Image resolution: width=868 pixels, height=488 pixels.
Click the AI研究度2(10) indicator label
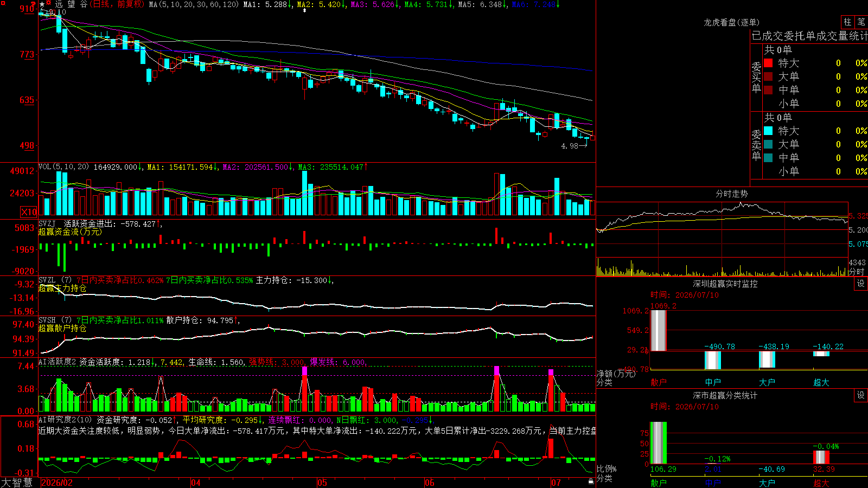click(66, 420)
